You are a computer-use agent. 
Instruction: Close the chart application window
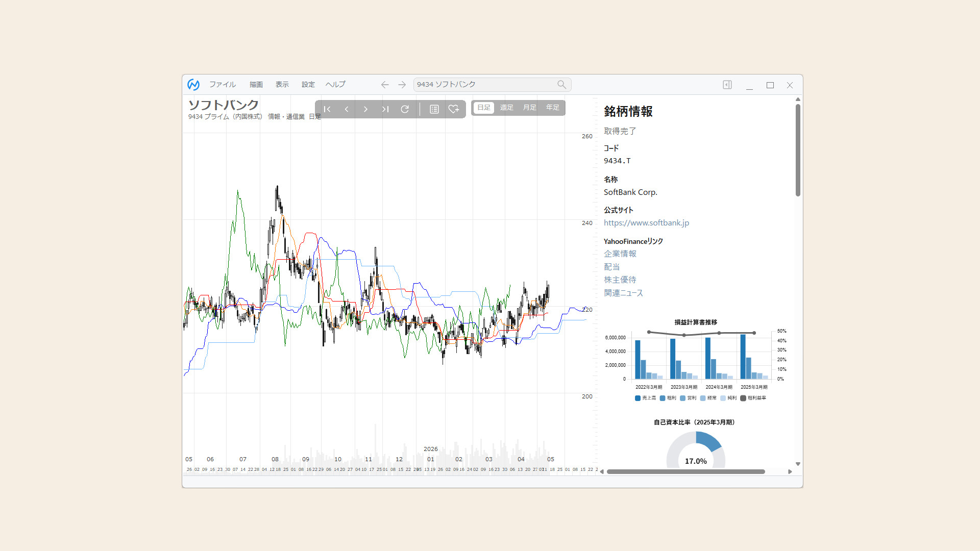click(x=790, y=85)
